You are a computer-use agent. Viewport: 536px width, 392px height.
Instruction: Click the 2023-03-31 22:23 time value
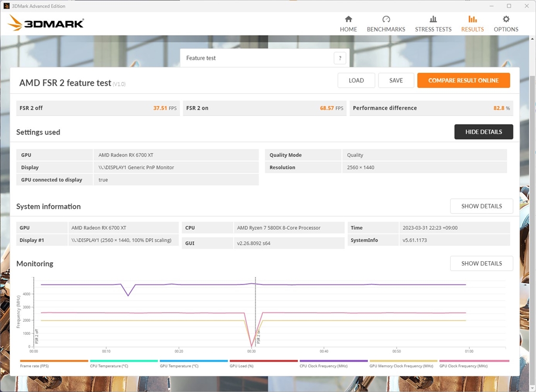(x=430, y=228)
